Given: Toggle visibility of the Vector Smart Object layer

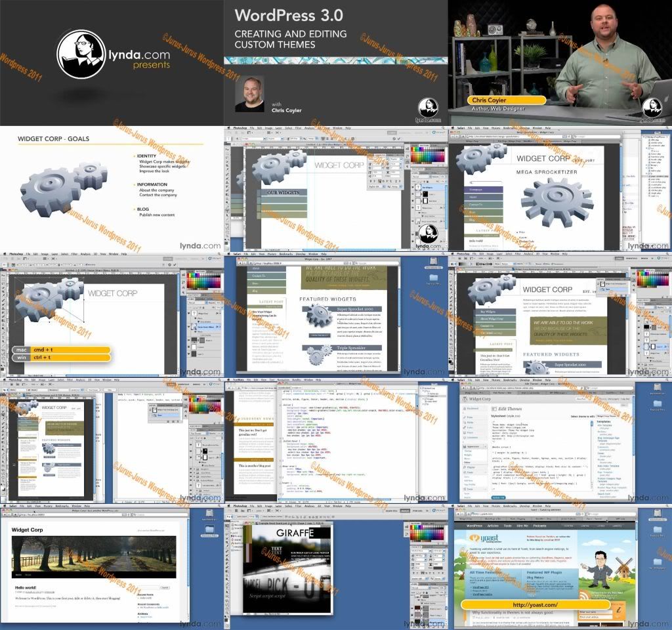Looking at the screenshot, I should coord(189,327).
